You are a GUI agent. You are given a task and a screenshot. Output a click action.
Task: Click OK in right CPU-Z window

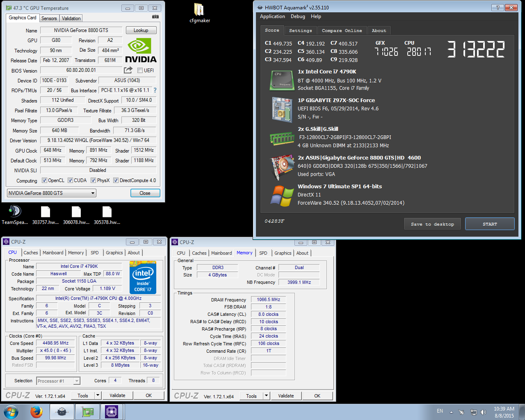(317, 396)
